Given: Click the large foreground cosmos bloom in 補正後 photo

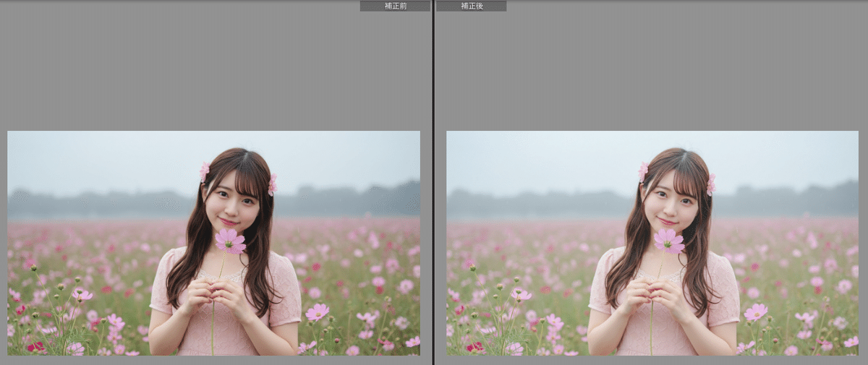Looking at the screenshot, I should tap(756, 312).
